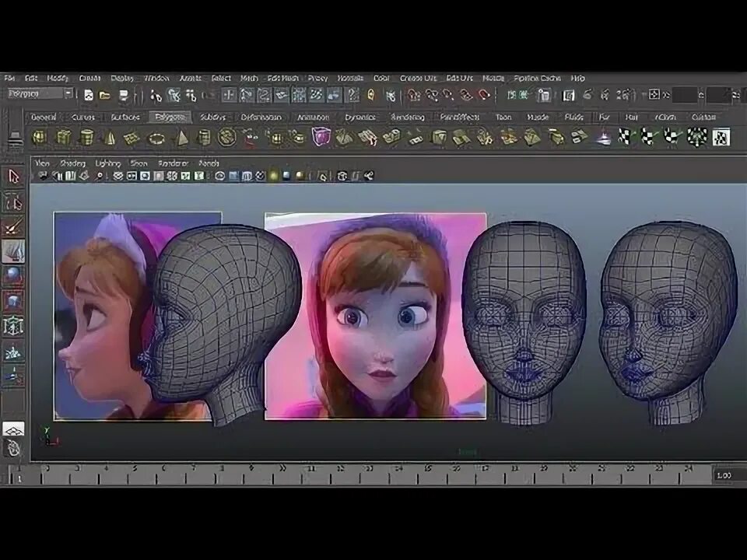Viewport: 747px width, 560px height.
Task: Click first numeric input box on status line
Action: point(685,95)
